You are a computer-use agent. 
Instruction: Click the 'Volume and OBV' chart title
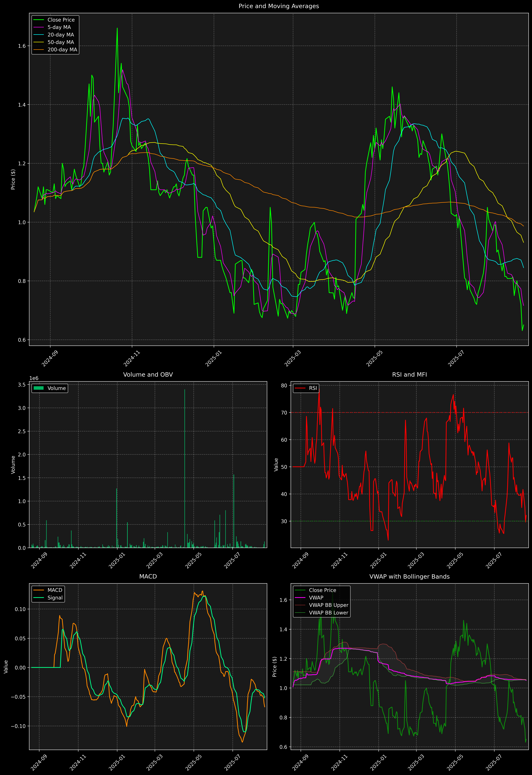point(148,374)
